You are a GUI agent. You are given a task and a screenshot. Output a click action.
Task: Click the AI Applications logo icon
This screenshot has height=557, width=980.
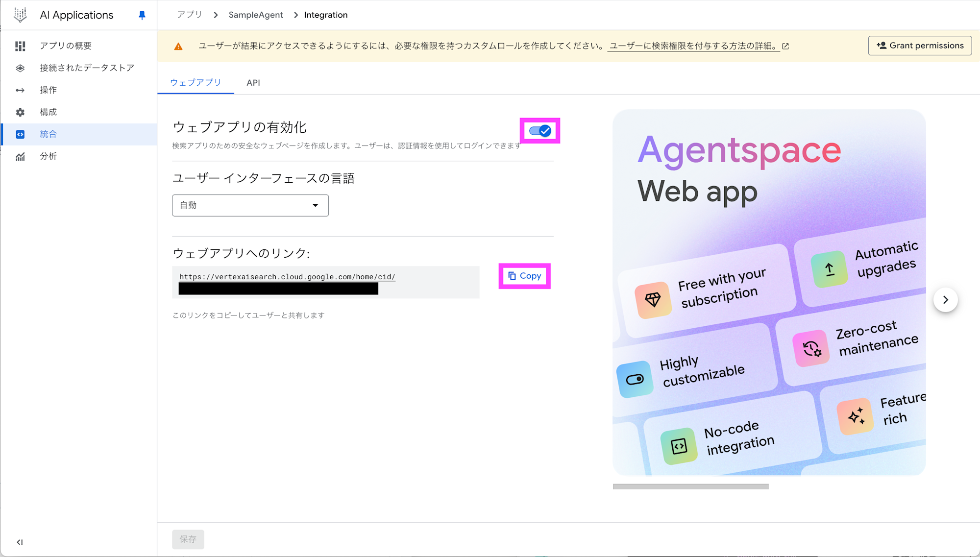click(20, 15)
